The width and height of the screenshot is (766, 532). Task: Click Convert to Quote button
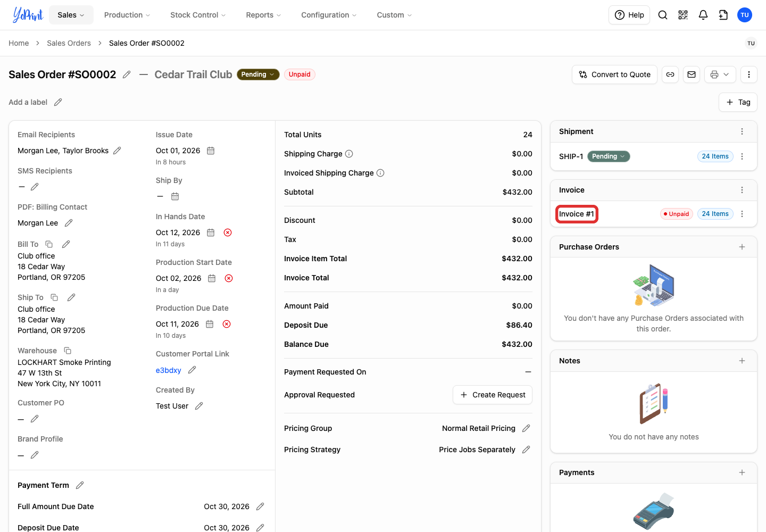pyautogui.click(x=614, y=74)
